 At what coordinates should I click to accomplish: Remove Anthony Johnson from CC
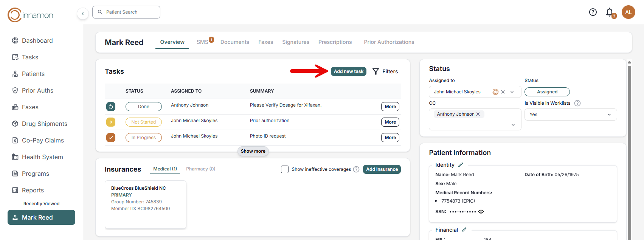(478, 114)
